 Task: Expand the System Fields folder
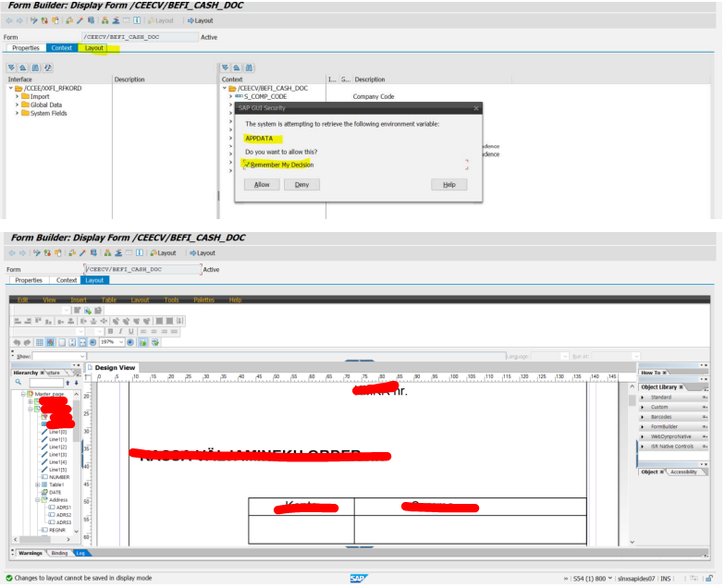[x=17, y=113]
